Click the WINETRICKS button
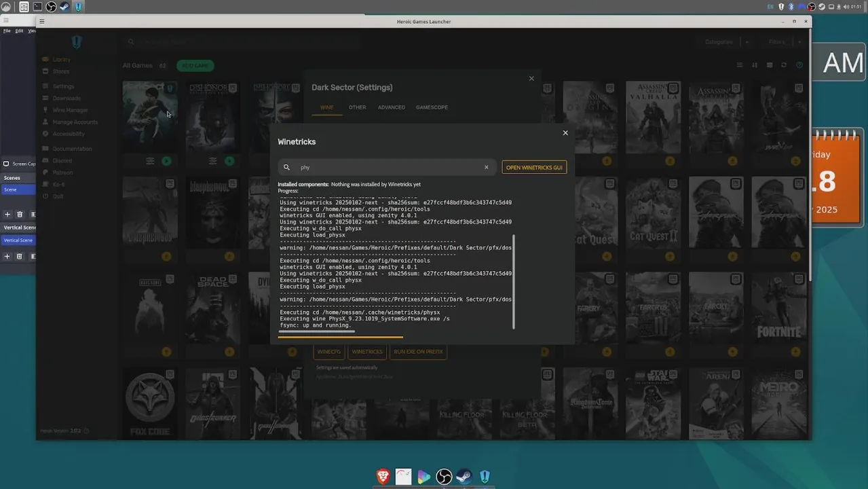868x489 pixels. click(x=367, y=352)
